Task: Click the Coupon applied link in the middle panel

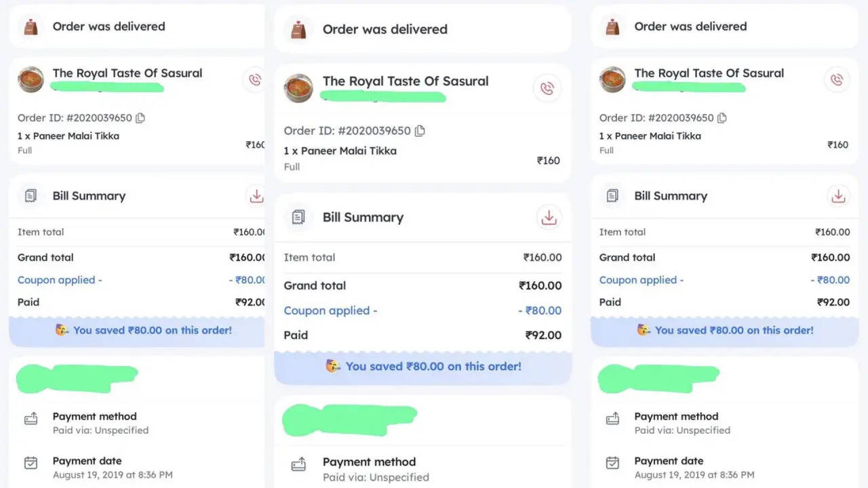Action: (330, 310)
